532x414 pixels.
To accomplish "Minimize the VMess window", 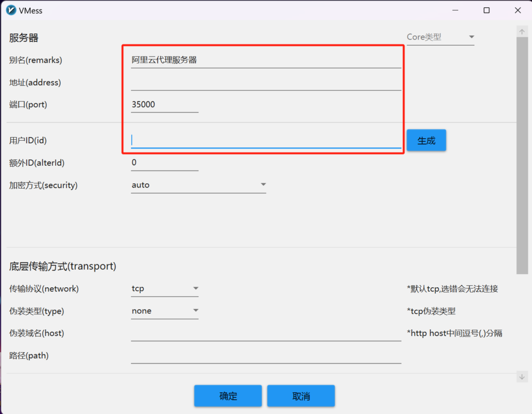I will tap(455, 10).
